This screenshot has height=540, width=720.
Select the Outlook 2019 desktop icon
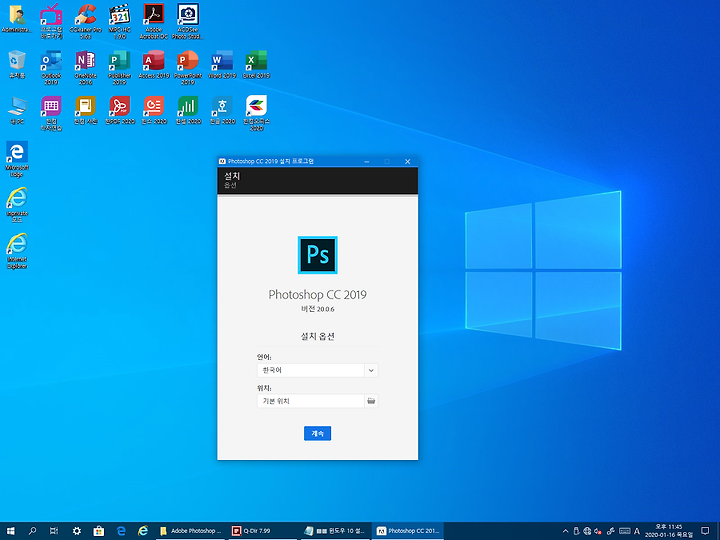click(x=51, y=68)
